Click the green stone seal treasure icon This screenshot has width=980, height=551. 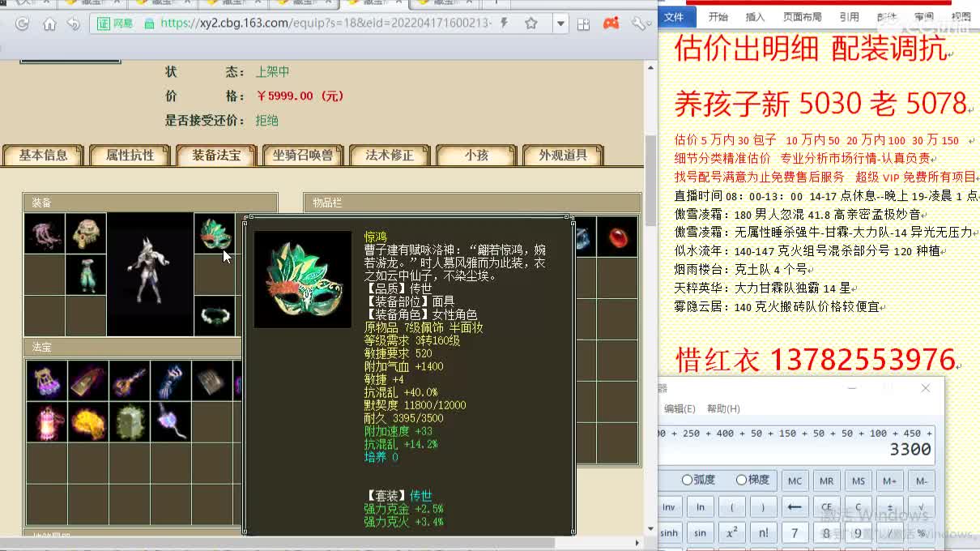[129, 422]
